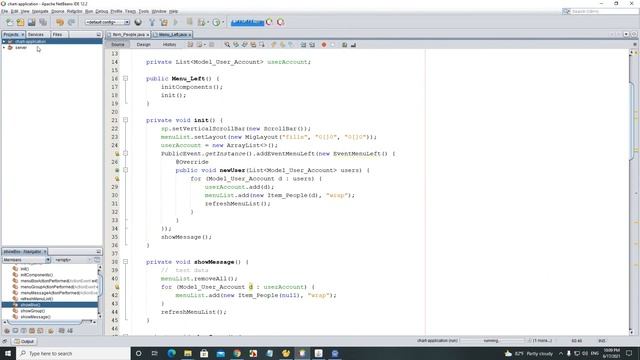Image resolution: width=640 pixels, height=360 pixels.
Task: Expand the server project node
Action: tap(4, 48)
